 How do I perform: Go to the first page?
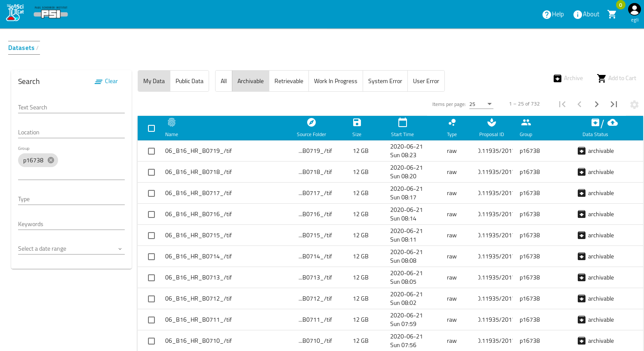[x=562, y=104]
